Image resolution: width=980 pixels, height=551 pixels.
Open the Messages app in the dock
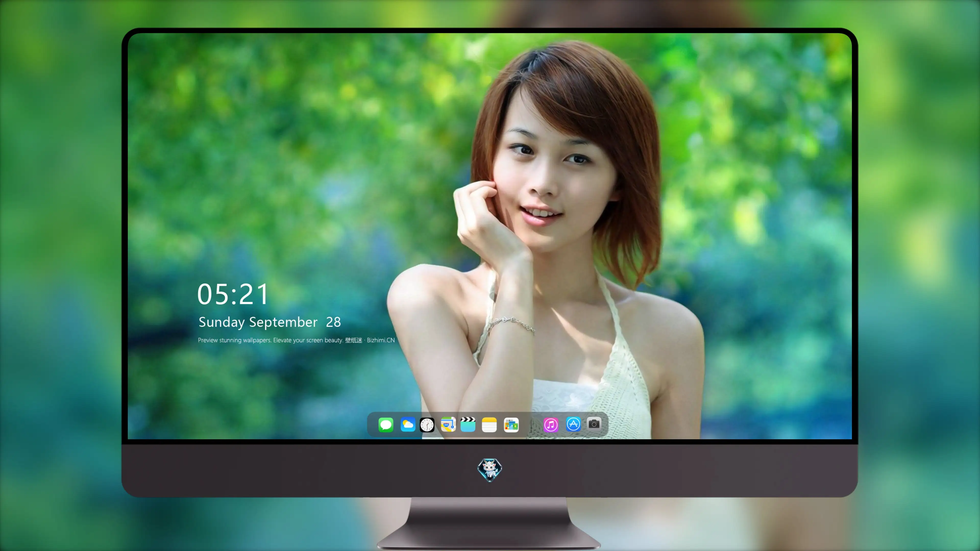386,424
